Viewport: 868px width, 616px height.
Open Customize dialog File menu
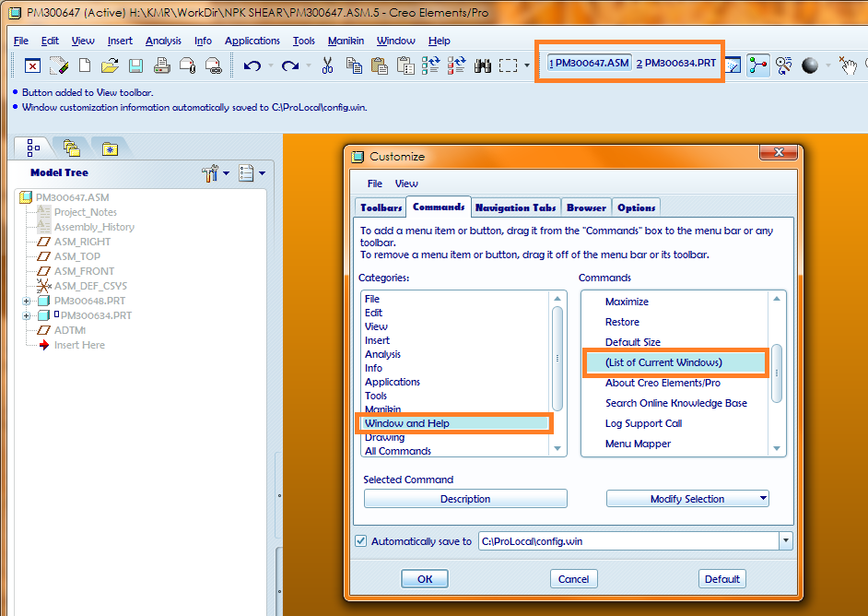tap(375, 184)
